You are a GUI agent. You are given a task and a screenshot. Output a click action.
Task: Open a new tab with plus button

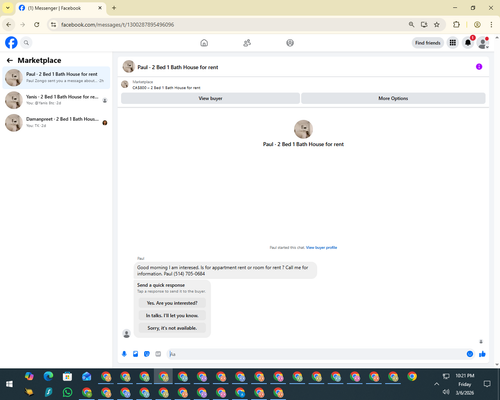click(x=114, y=8)
